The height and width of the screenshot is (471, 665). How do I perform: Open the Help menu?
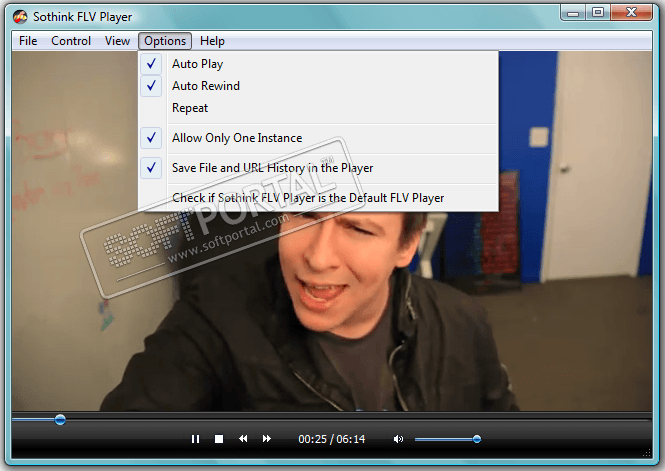pos(212,41)
